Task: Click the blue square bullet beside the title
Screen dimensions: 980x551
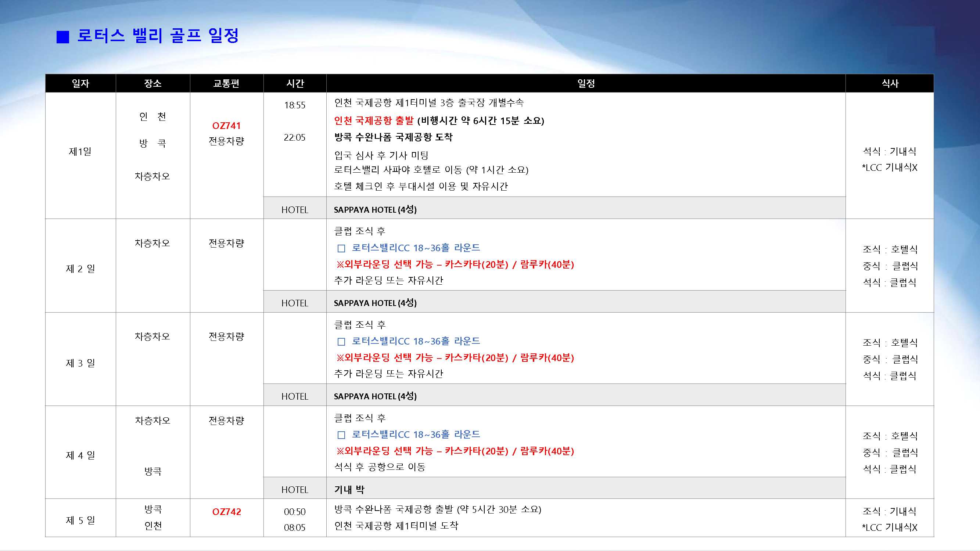Action: pyautogui.click(x=63, y=37)
